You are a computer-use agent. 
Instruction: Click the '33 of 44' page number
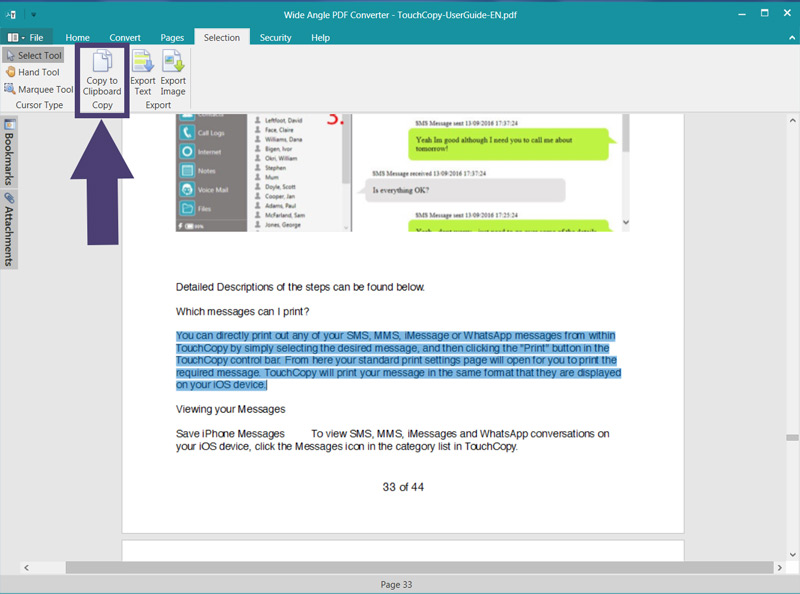click(403, 487)
